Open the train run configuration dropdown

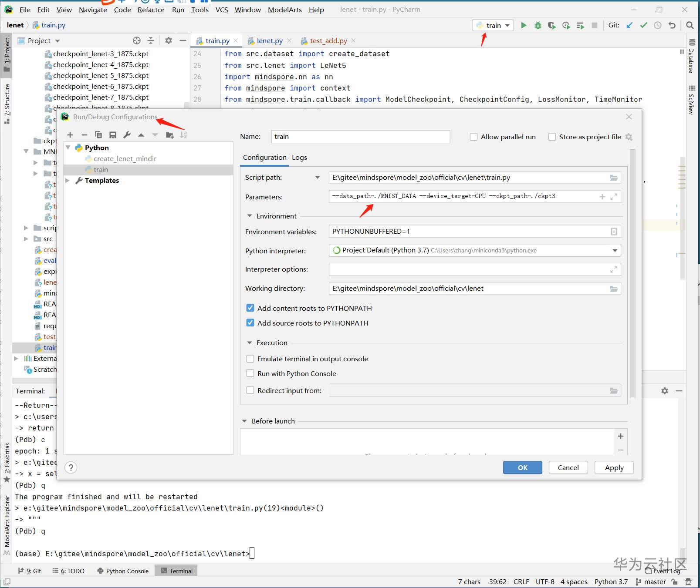[493, 25]
